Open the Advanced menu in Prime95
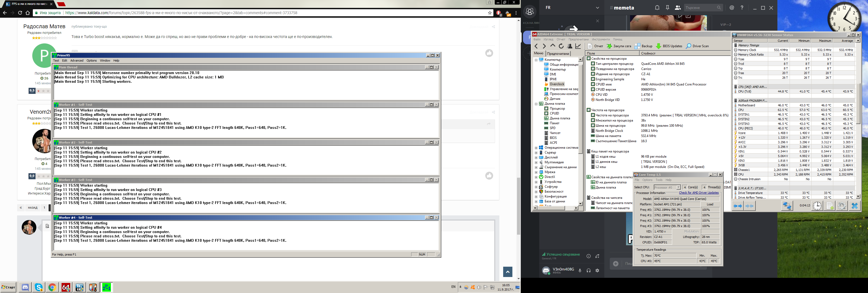The width and height of the screenshot is (868, 293). (x=77, y=61)
